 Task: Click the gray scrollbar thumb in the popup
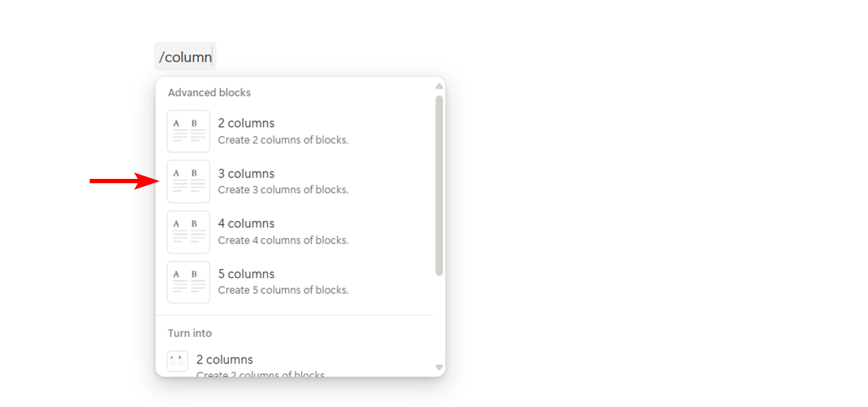click(439, 185)
